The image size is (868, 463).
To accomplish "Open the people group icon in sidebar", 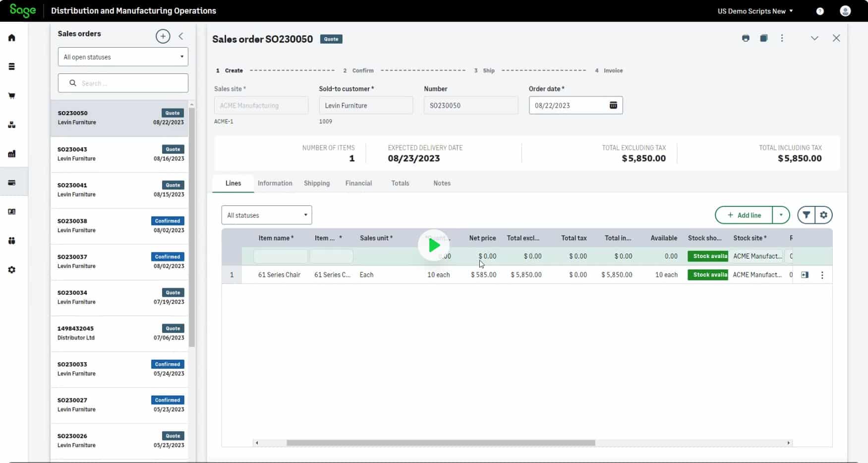I will point(12,241).
